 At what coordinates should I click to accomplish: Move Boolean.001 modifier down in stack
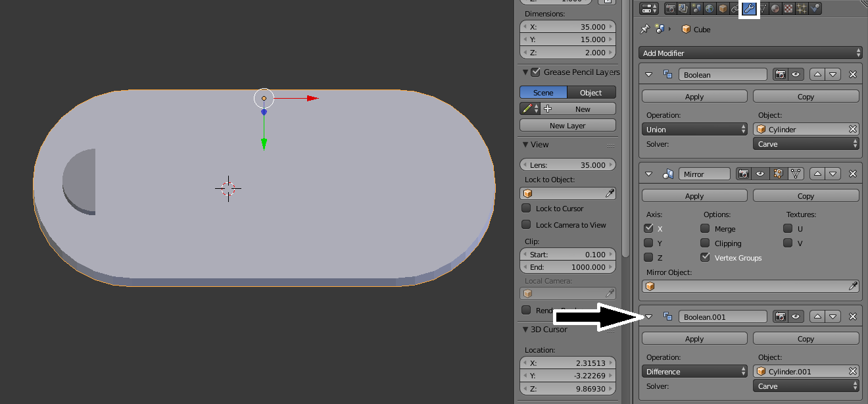pyautogui.click(x=833, y=316)
